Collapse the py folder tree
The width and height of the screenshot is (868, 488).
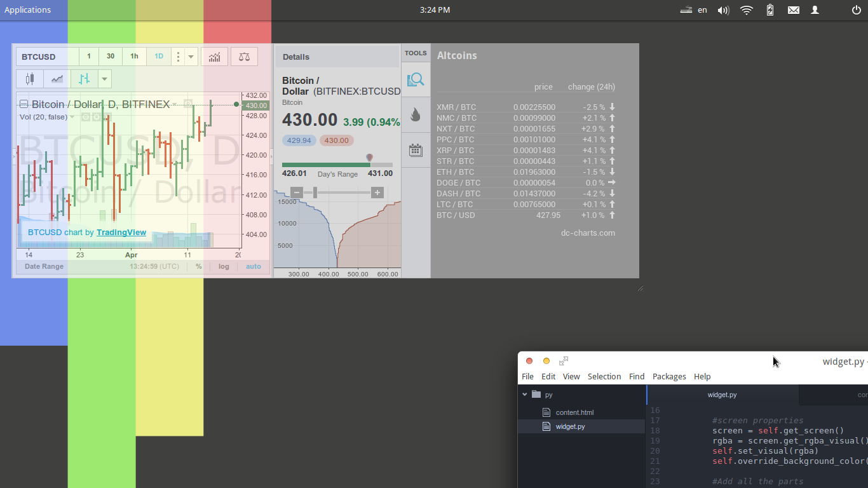coord(525,395)
